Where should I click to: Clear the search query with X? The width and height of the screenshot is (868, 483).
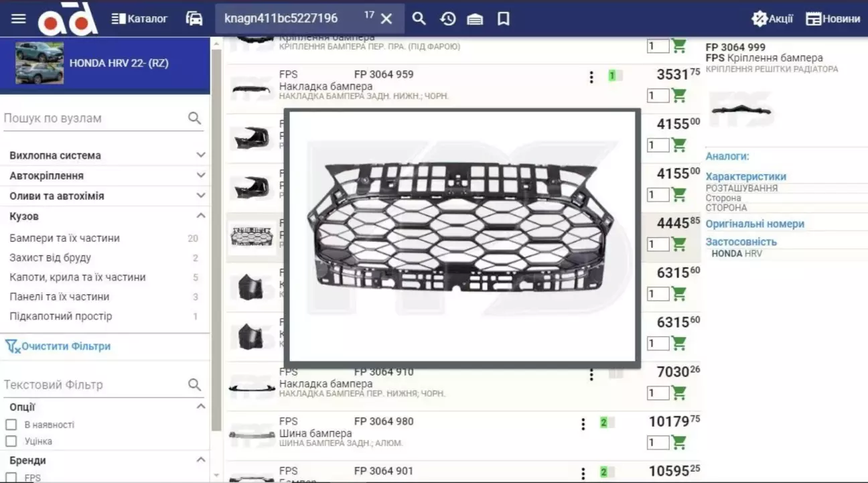[x=386, y=19]
